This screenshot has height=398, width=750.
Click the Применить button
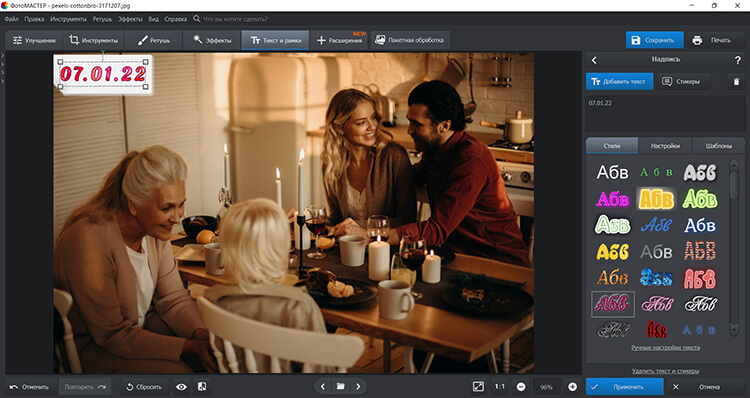625,387
